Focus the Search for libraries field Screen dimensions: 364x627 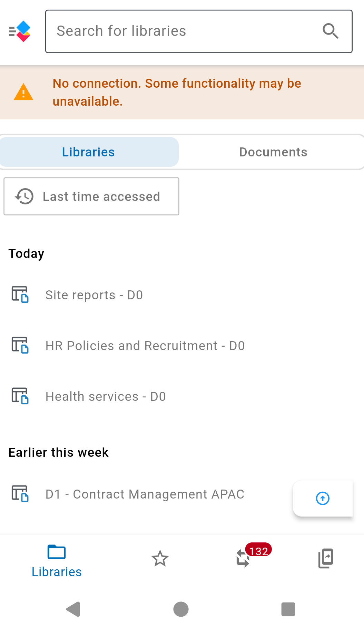[199, 31]
